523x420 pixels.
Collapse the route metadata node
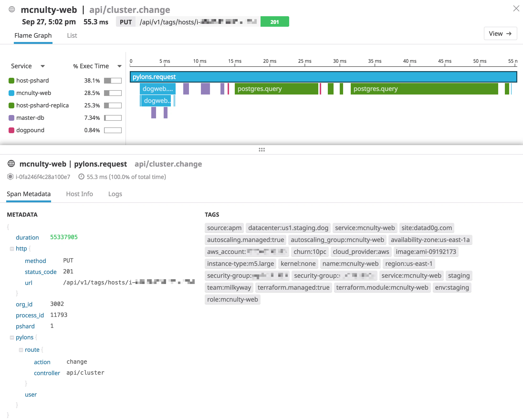click(21, 350)
